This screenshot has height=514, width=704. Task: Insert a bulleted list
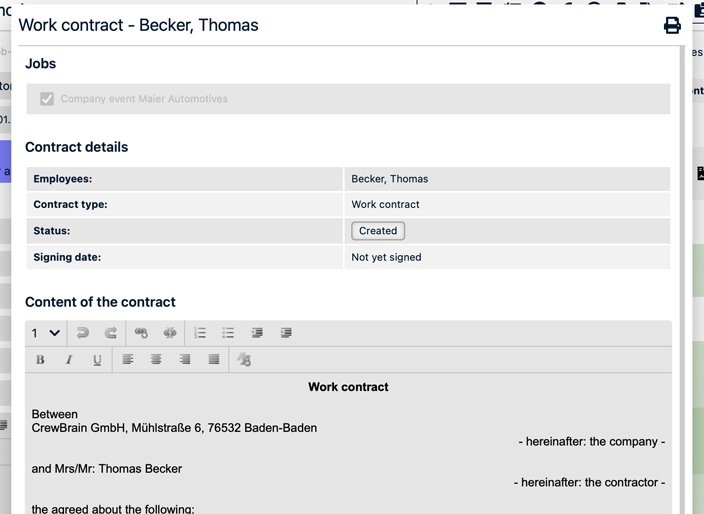click(228, 333)
